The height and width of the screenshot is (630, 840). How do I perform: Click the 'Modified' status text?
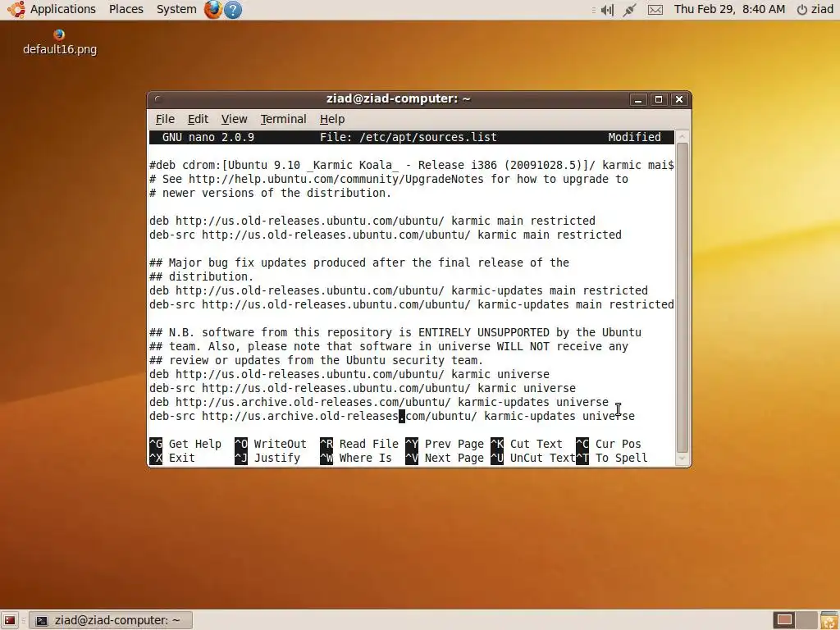[634, 137]
